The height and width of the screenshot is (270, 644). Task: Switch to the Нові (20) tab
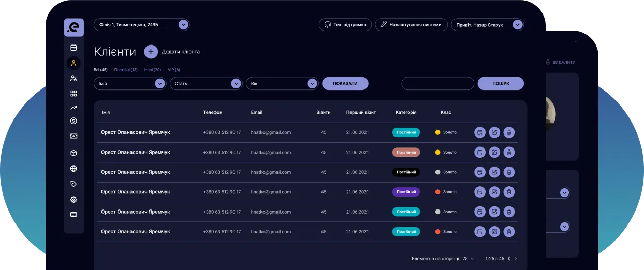tap(153, 70)
